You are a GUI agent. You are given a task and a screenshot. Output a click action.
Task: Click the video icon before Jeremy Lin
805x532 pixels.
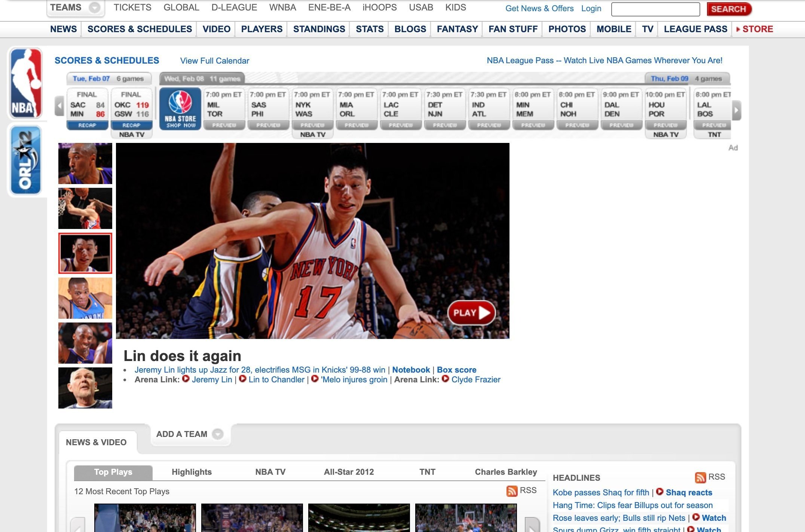point(186,379)
